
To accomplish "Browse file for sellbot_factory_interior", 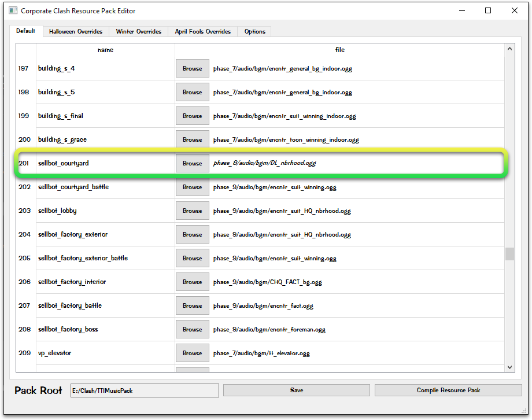I will [193, 282].
